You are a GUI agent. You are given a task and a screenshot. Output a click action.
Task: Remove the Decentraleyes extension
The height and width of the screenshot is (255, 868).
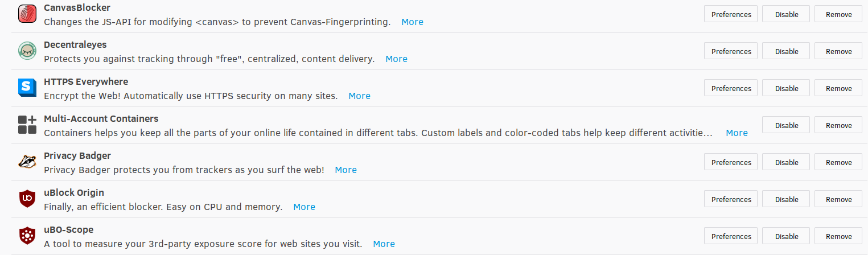(838, 51)
